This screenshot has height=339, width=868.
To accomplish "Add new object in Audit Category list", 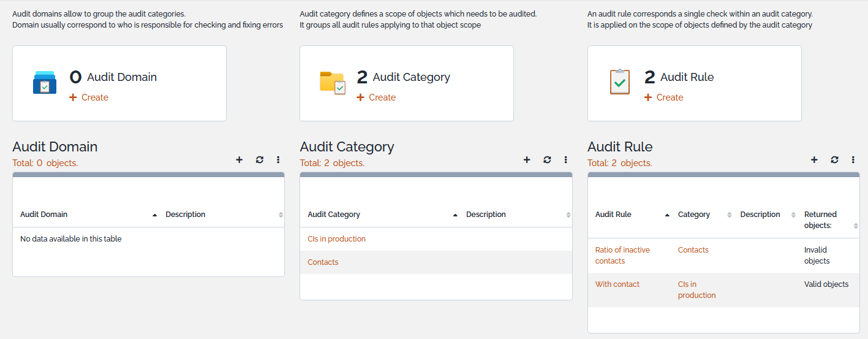I will click(x=527, y=160).
